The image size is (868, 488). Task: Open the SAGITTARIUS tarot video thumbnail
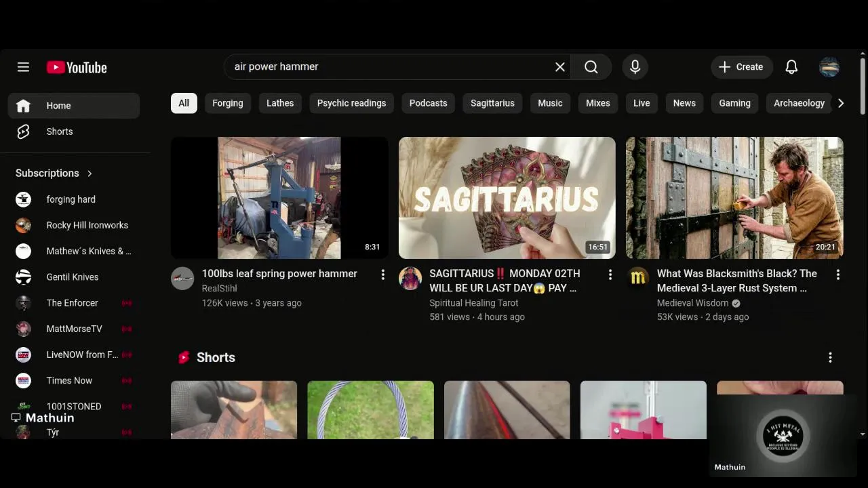507,198
